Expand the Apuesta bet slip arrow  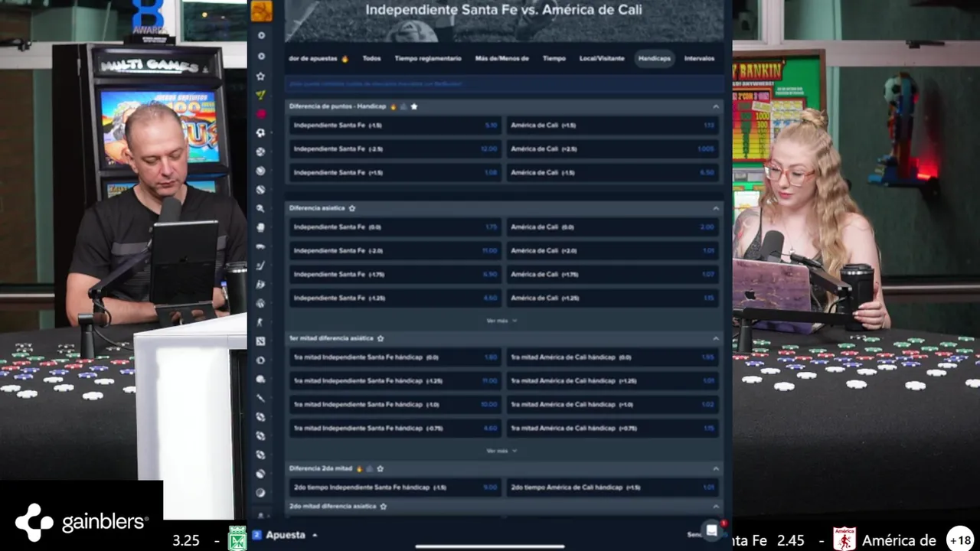[315, 535]
